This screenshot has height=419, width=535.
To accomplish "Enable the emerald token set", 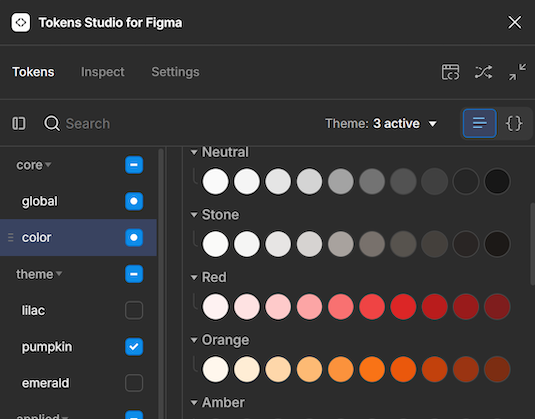I will (x=134, y=383).
